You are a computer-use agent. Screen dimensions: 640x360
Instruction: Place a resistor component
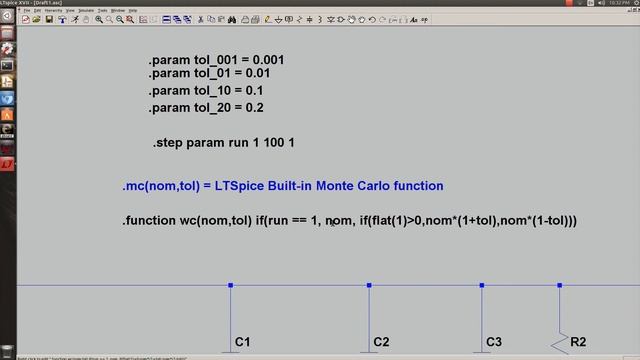(x=299, y=20)
